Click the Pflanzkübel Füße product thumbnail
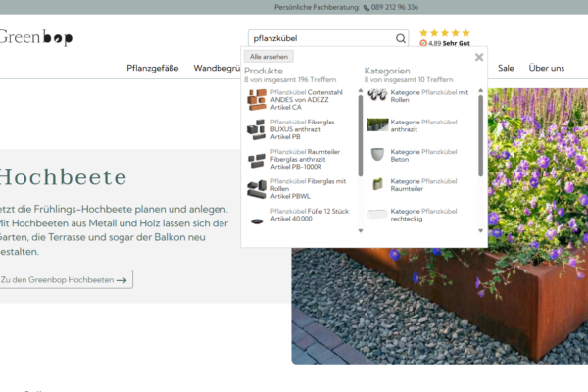This screenshot has height=392, width=588. pyautogui.click(x=257, y=220)
